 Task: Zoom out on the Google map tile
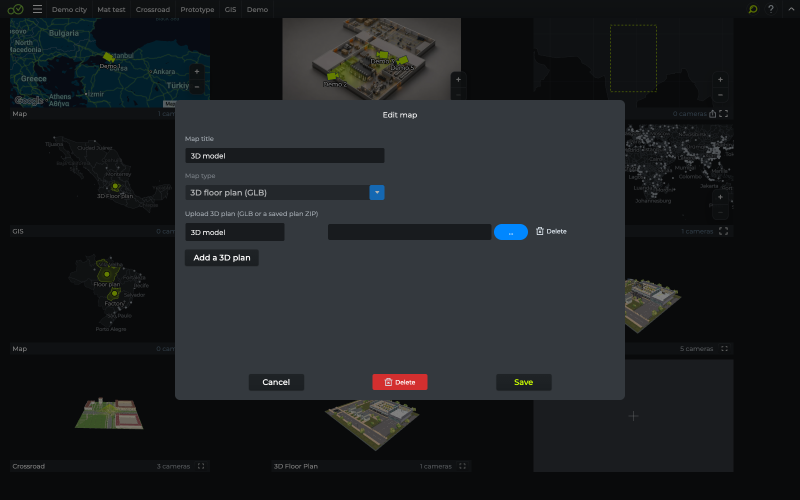point(197,87)
